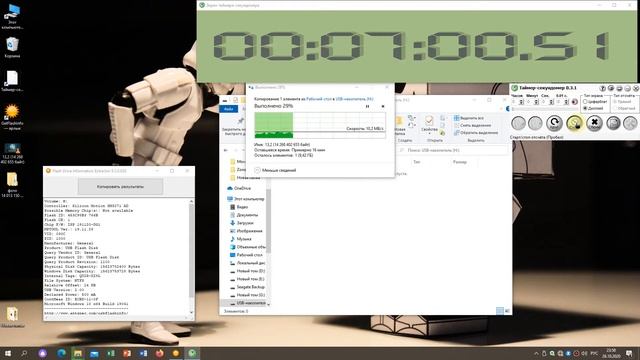Image resolution: width=640 pixels, height=360 pixels.
Task: Open the antspec.com usbflashinfo link
Action: tap(86, 313)
